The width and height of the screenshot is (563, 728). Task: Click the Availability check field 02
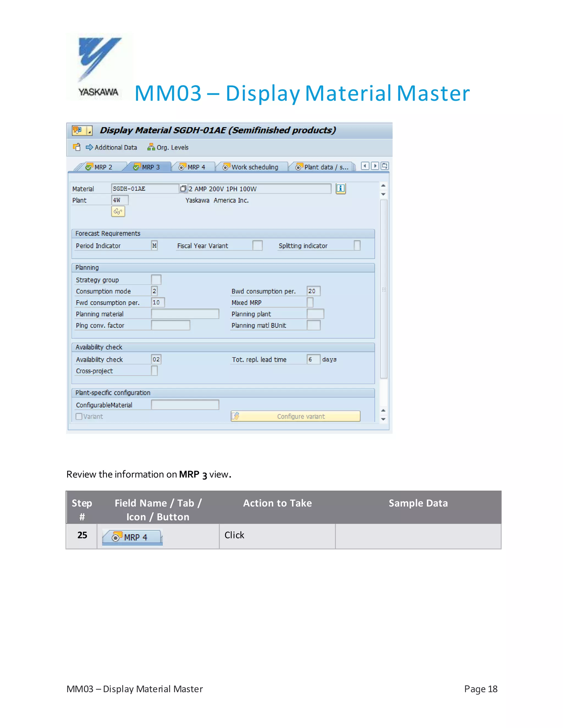point(156,359)
